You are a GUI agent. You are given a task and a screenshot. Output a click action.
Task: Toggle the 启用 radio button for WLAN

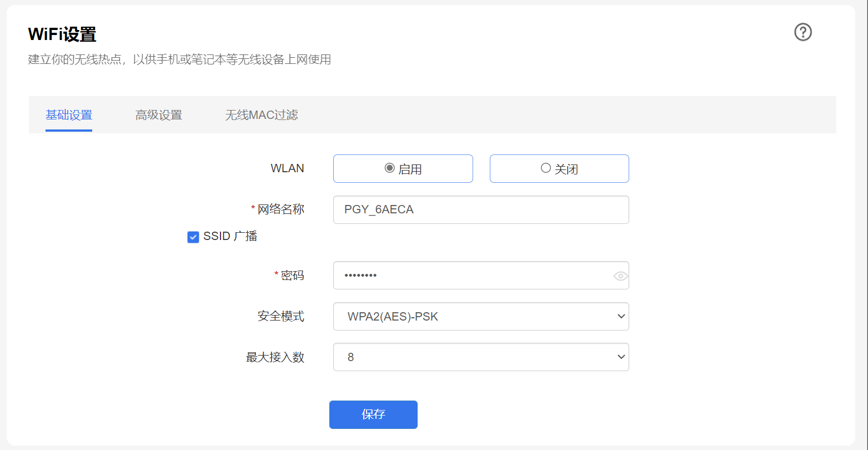pyautogui.click(x=389, y=168)
